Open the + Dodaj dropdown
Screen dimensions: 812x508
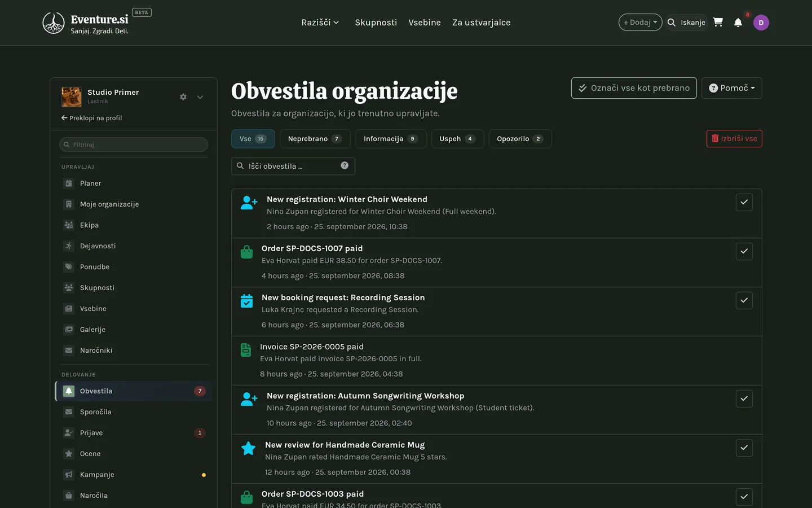pyautogui.click(x=641, y=23)
